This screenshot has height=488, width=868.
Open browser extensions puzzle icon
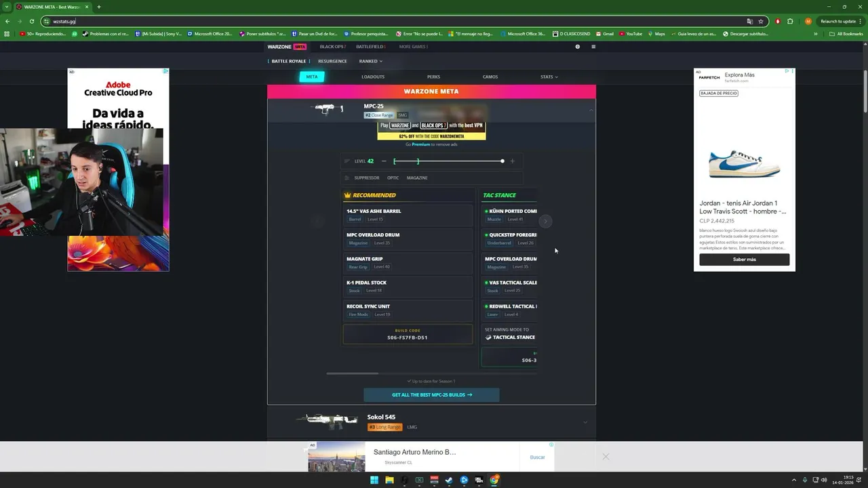pyautogui.click(x=790, y=21)
